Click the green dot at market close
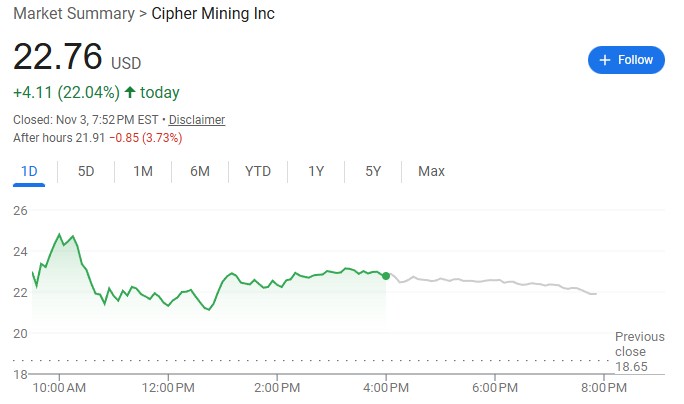Image resolution: width=684 pixels, height=404 pixels. 386,276
